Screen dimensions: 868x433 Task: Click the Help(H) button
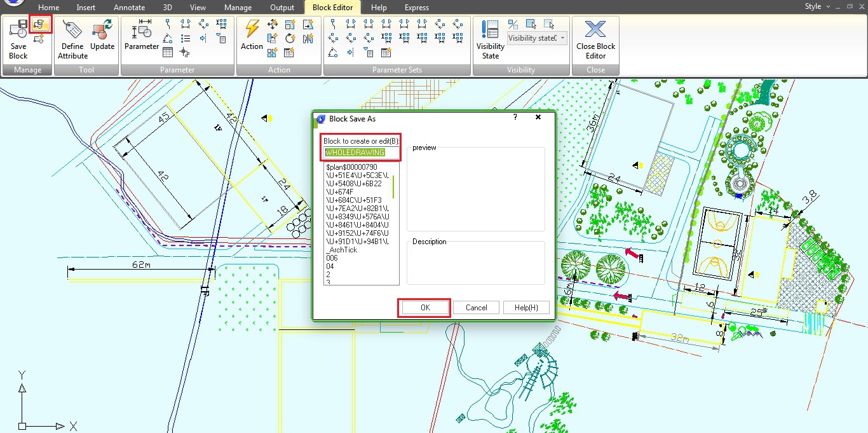pos(526,308)
